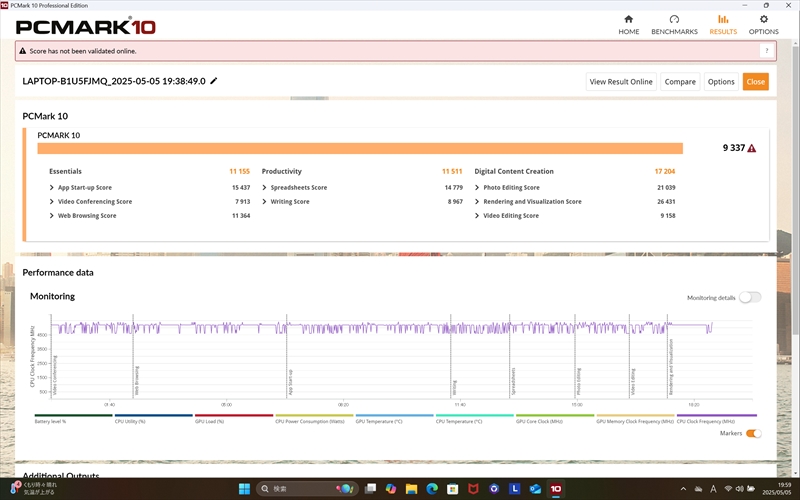Click the orange PCMARK 10 score bar
The height and width of the screenshot is (500, 800).
pos(360,148)
